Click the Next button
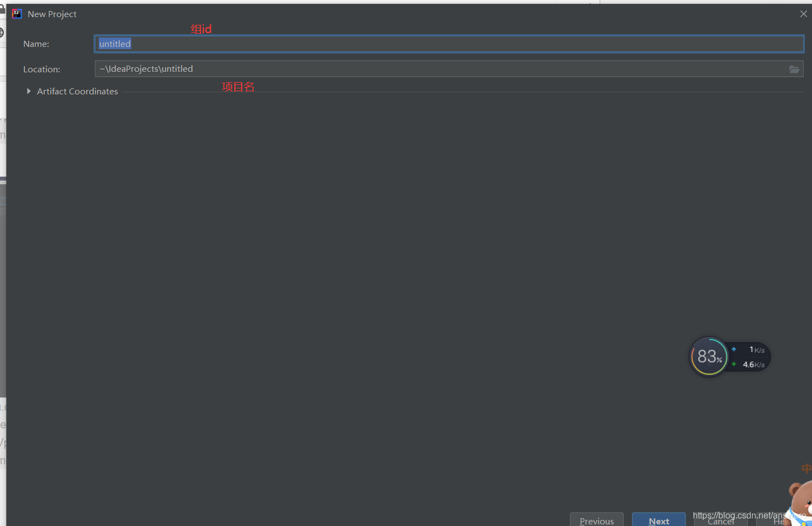812x526 pixels. 659,520
